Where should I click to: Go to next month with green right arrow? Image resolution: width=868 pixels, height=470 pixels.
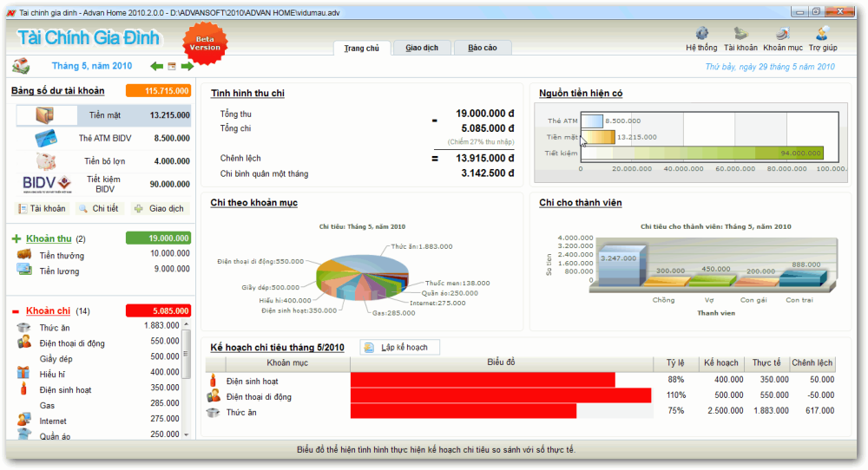pos(187,67)
